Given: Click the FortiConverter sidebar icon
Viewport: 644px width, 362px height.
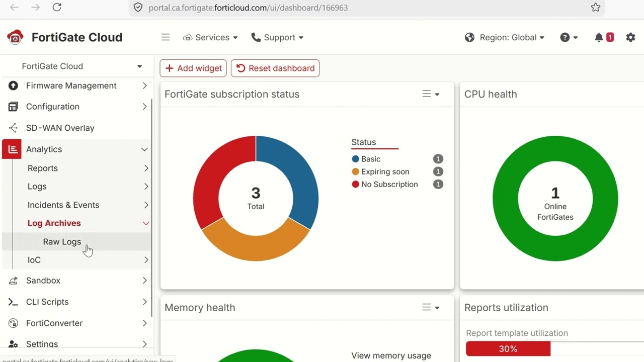Looking at the screenshot, I should pos(13,323).
